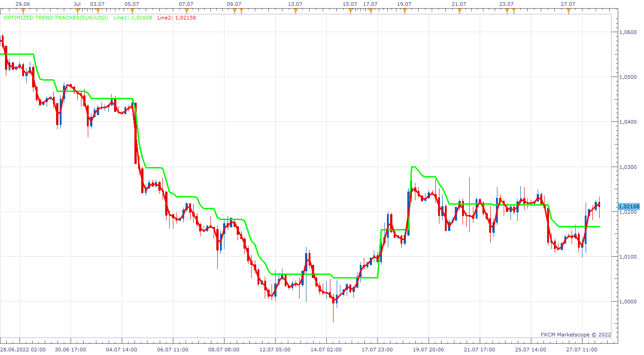Screen dimensions: 644x355
Task: Click the 04.07 14:00 time axis label
Action: (x=121, y=350)
